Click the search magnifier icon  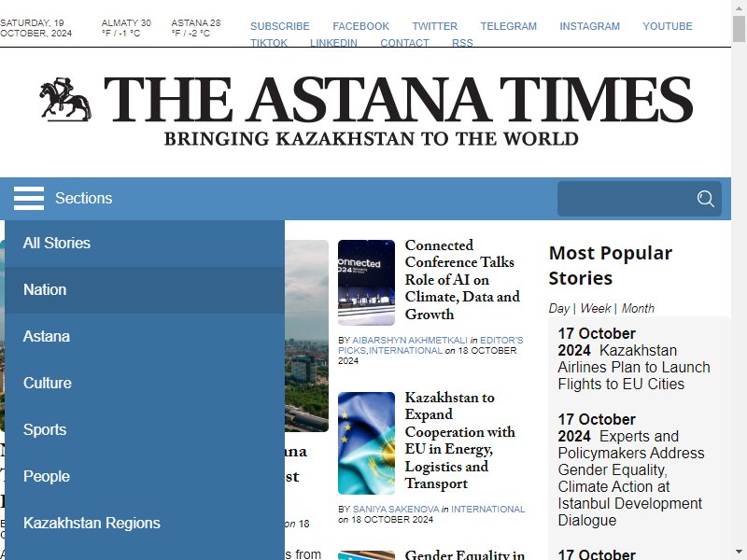pos(705,199)
